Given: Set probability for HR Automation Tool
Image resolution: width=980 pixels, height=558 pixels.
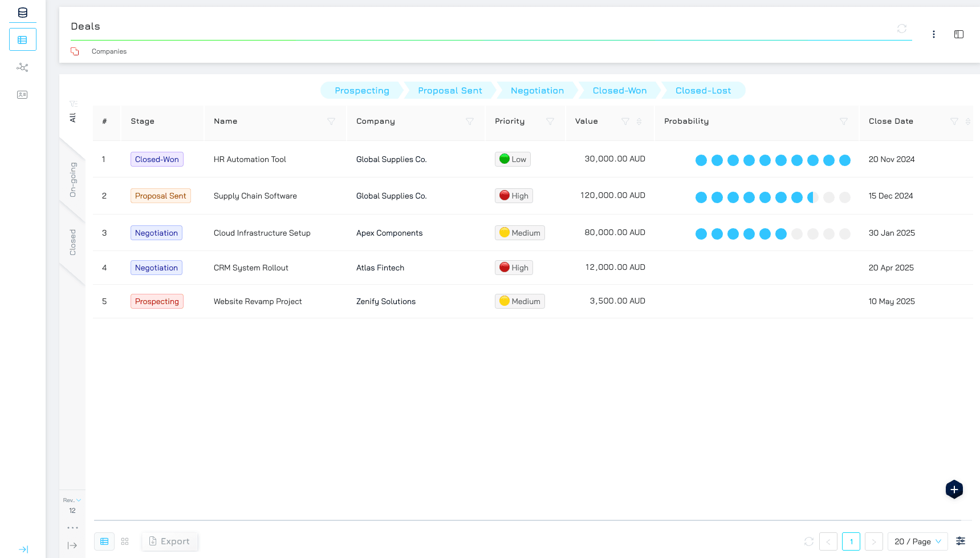Looking at the screenshot, I should point(773,160).
